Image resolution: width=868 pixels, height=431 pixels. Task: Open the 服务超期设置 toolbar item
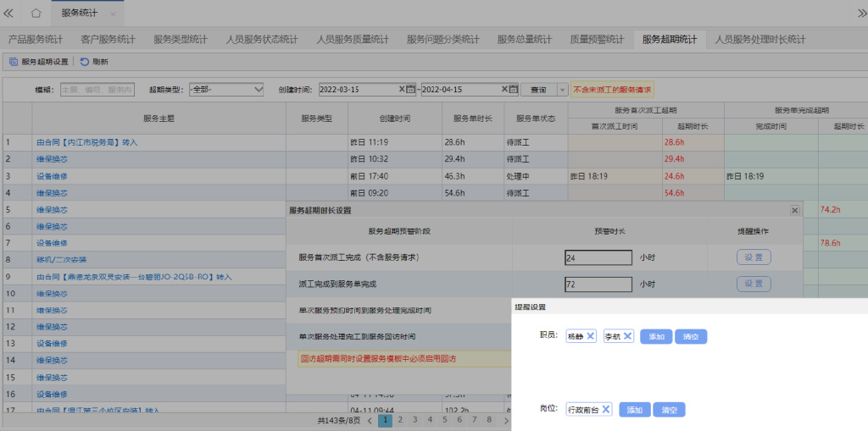coord(39,62)
